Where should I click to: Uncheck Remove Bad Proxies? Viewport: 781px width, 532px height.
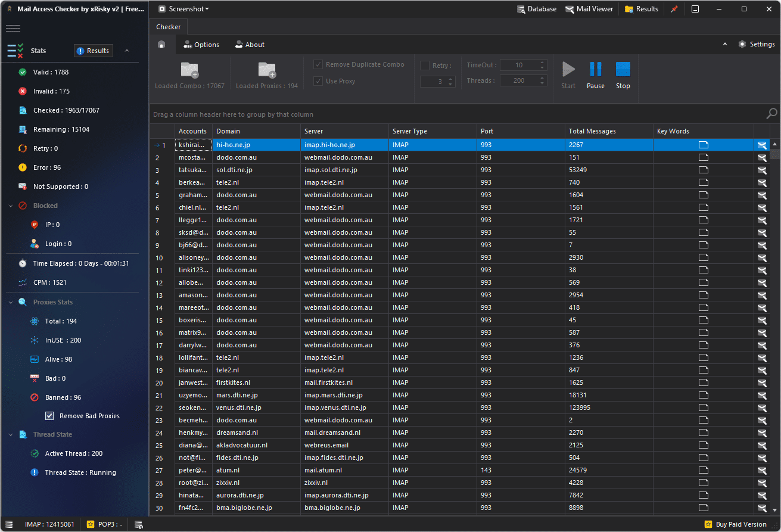coord(50,416)
